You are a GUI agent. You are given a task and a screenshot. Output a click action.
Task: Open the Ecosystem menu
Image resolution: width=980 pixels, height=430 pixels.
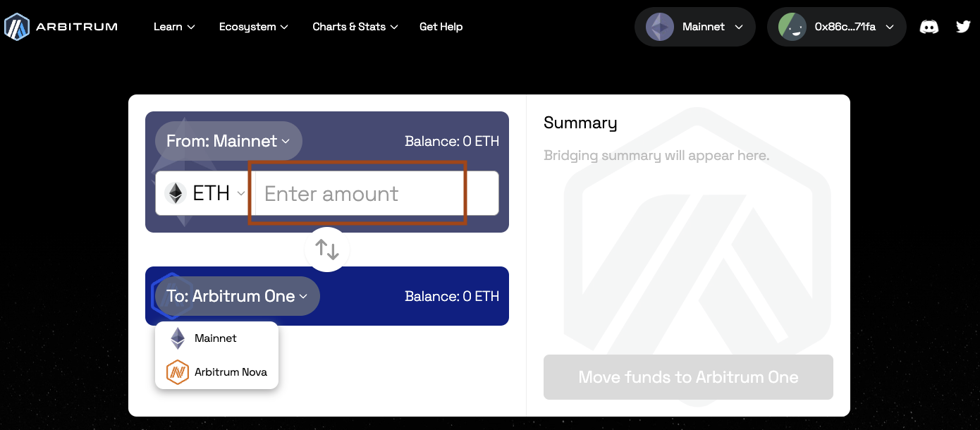[253, 26]
